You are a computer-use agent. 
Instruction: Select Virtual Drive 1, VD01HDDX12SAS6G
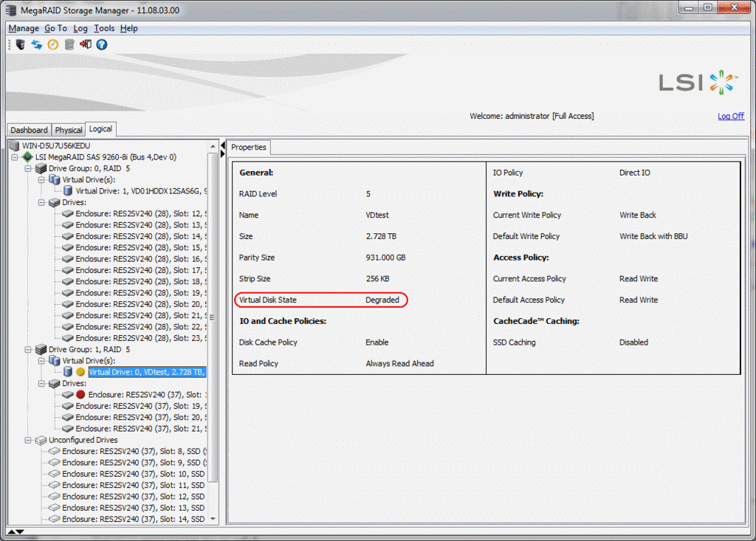[141, 191]
